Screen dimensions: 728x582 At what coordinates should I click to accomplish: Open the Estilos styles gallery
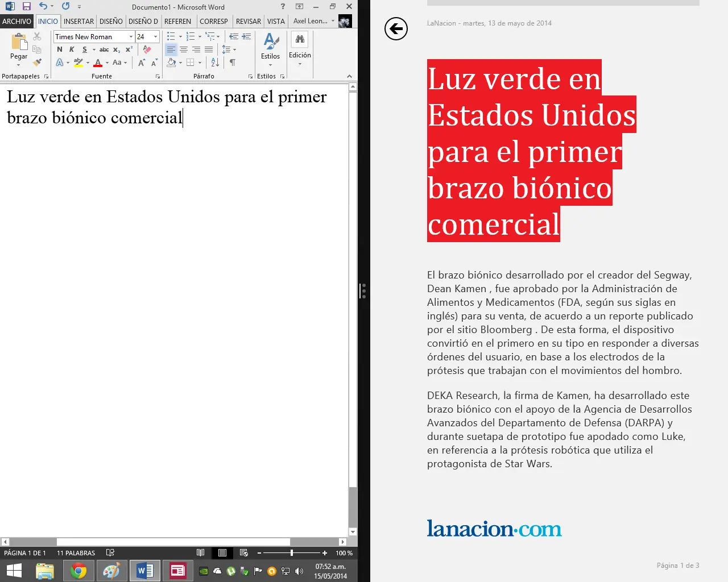coord(271,49)
